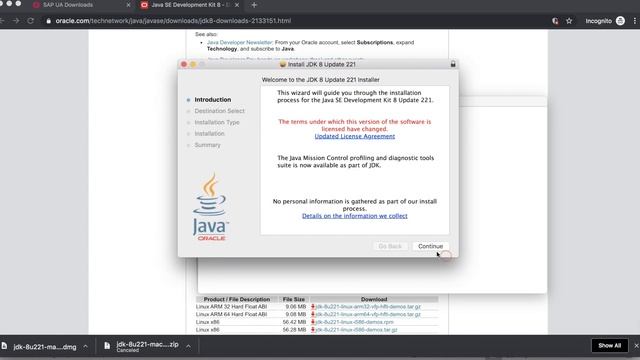
Task: Click the Continue button in the installer
Action: pos(430,246)
